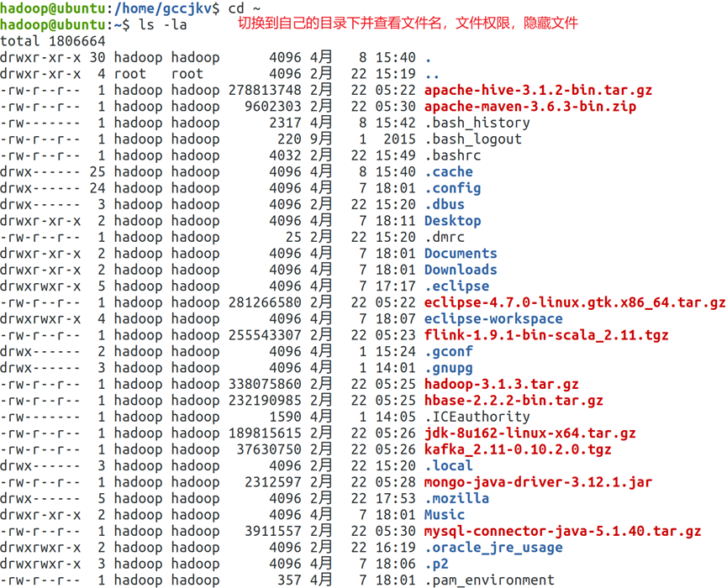Click the time 18:11 of Desktop
This screenshot has height=588, width=727.
pos(396,221)
